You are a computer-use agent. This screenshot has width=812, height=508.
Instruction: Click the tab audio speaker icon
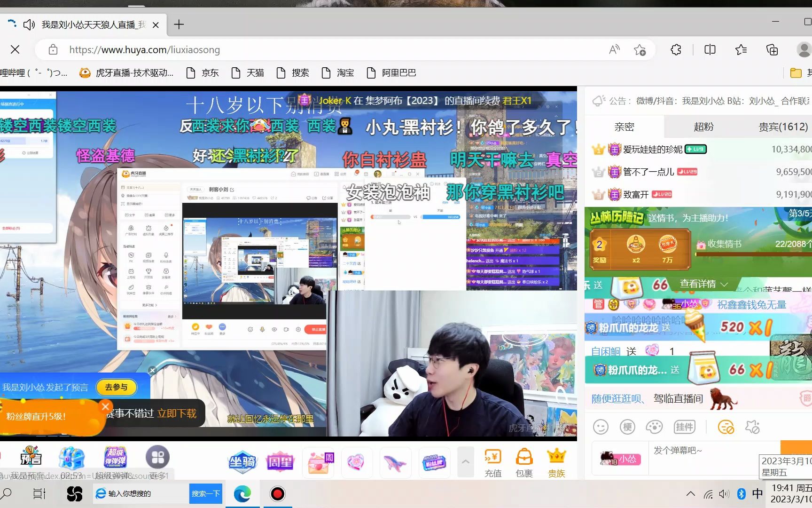(x=29, y=24)
